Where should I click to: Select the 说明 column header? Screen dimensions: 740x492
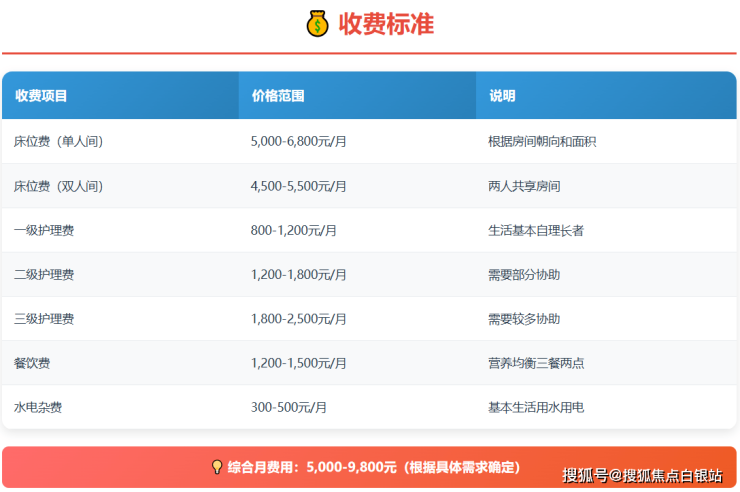(x=502, y=96)
